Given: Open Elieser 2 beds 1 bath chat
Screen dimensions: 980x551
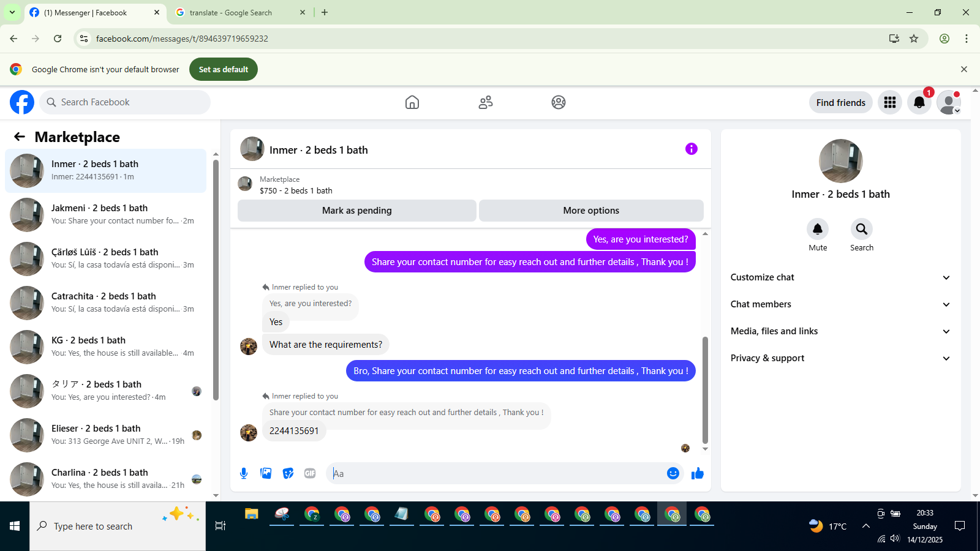Looking at the screenshot, I should point(105,435).
